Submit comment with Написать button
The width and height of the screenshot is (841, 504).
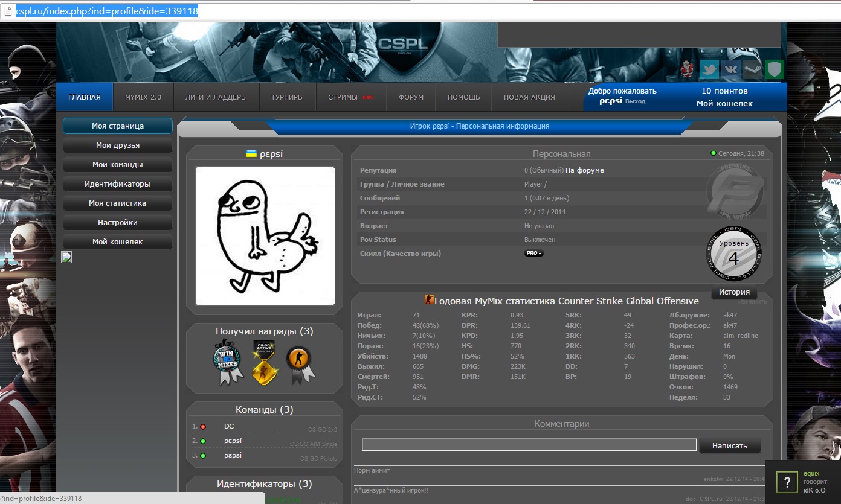(730, 446)
